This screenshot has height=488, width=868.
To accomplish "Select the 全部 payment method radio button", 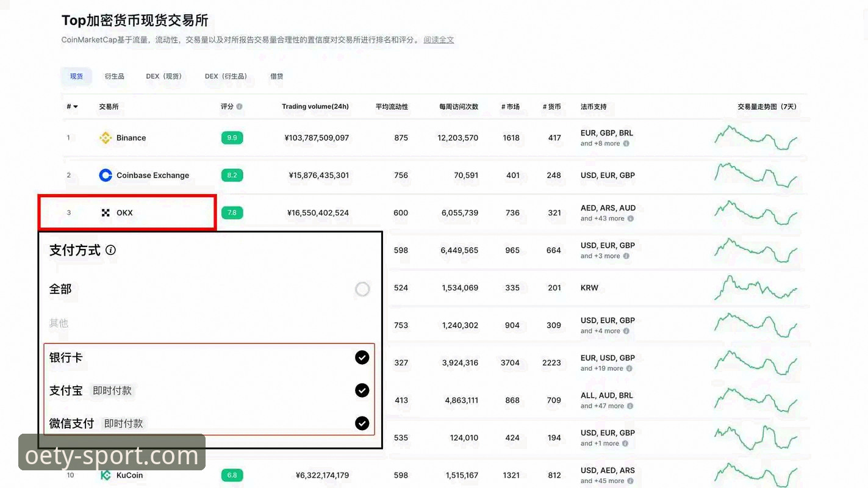I will pos(362,289).
